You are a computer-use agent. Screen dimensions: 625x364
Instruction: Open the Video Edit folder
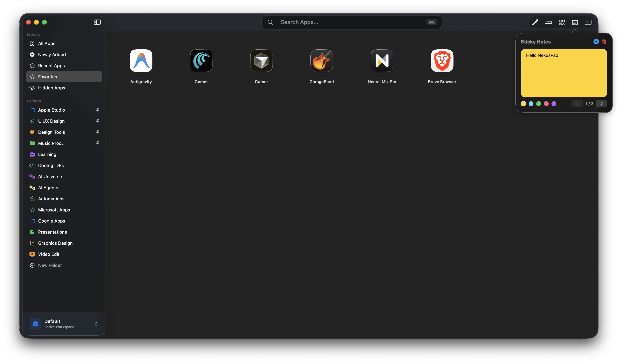click(x=64, y=254)
